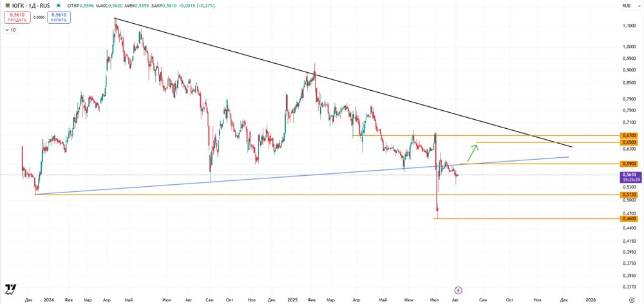644x304 pixels.
Task: Click the 2026 label on time axis
Action: [590, 300]
